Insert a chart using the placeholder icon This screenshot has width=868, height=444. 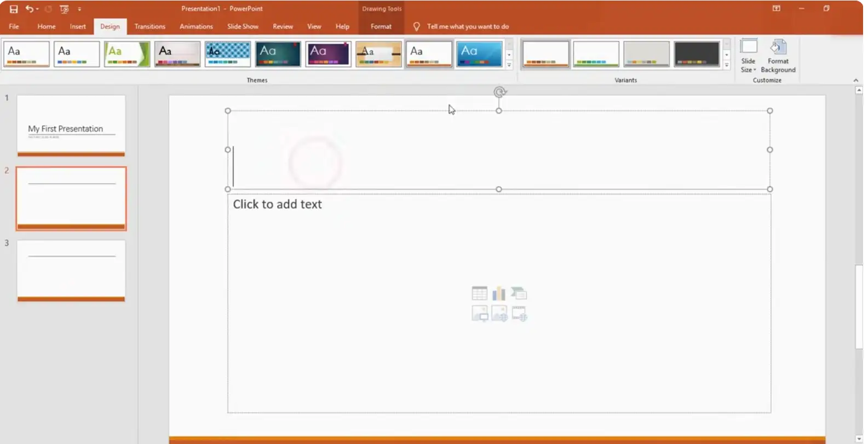[499, 293]
